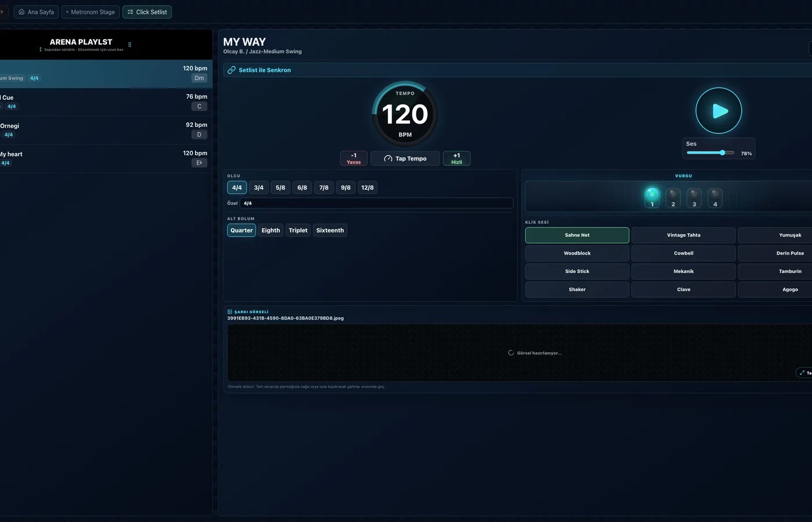
Task: Select Sahne Net click sound
Action: pos(577,235)
